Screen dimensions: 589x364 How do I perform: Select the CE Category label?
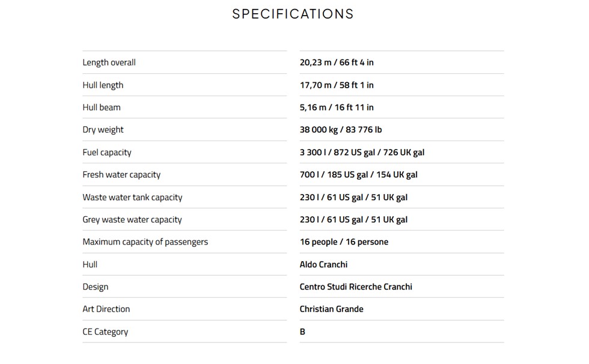[x=105, y=332]
